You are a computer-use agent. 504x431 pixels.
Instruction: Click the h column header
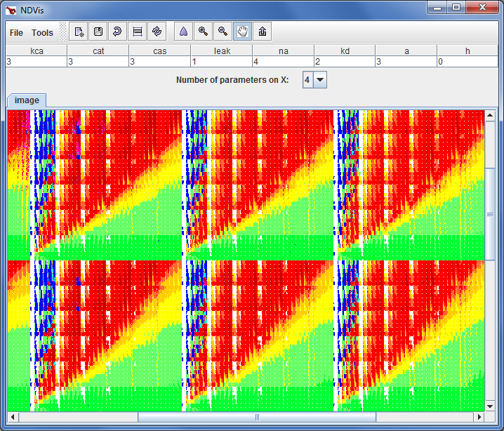tap(467, 51)
